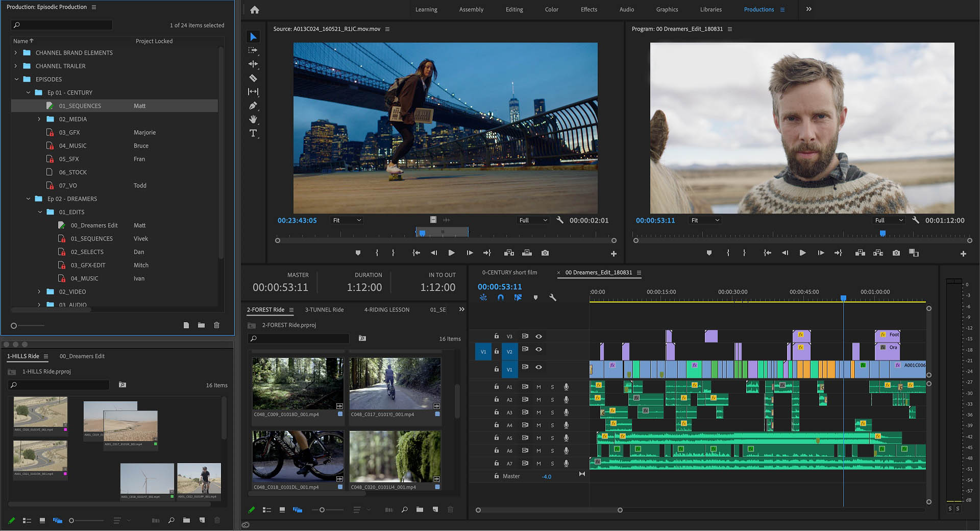Mute audio track A1
980x531 pixels.
coord(538,387)
